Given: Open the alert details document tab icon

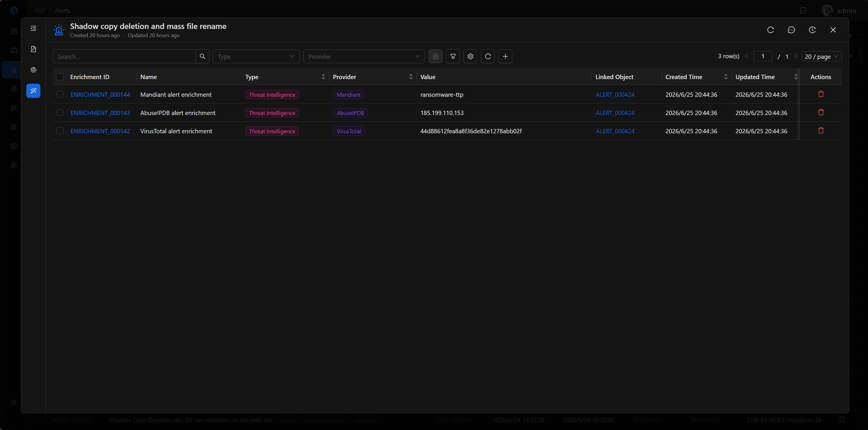Looking at the screenshot, I should [33, 49].
